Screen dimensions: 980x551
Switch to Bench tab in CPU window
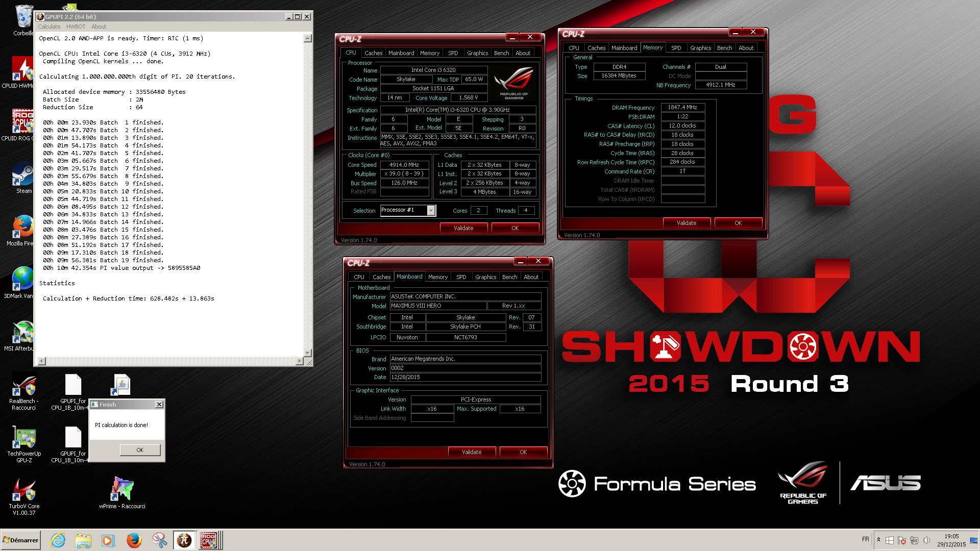pyautogui.click(x=501, y=53)
